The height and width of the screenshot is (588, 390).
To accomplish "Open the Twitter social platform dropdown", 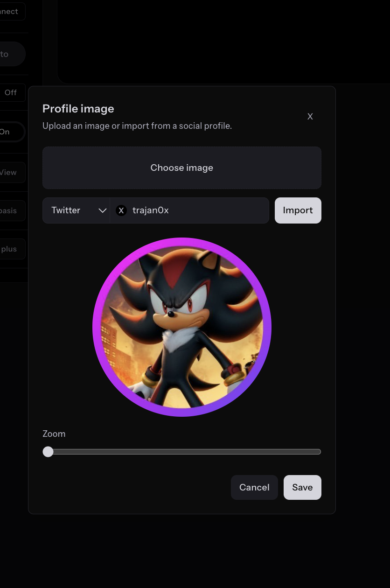I will coord(76,210).
